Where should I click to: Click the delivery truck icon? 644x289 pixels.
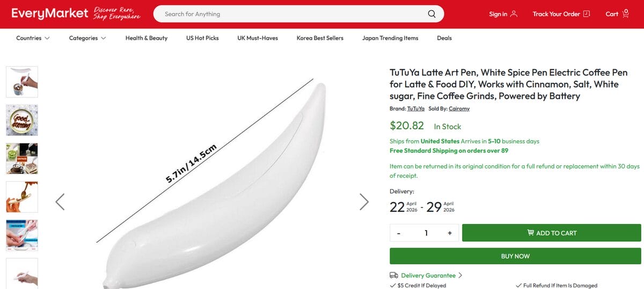pos(394,275)
